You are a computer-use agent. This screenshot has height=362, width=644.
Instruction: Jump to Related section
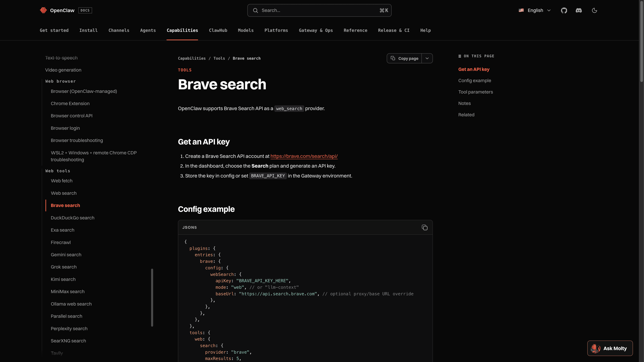click(466, 115)
